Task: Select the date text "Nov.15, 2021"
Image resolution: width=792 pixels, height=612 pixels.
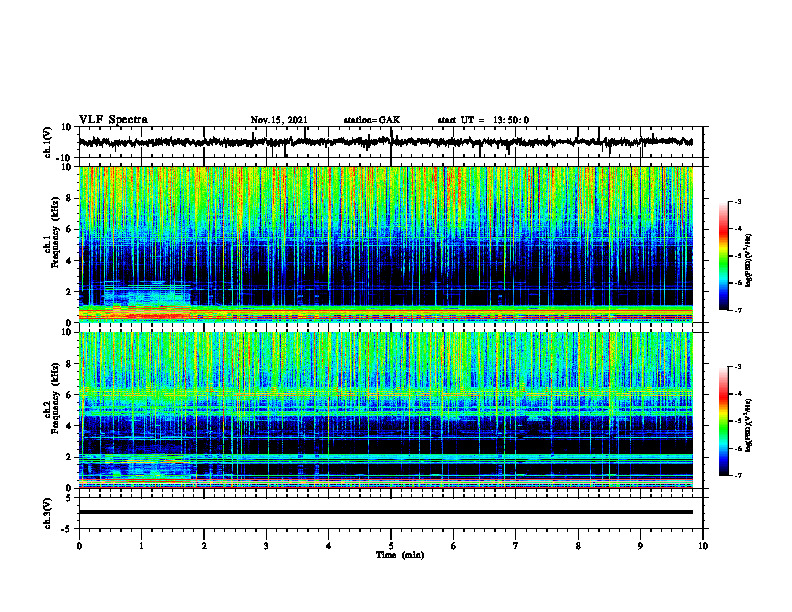Action: click(x=279, y=120)
